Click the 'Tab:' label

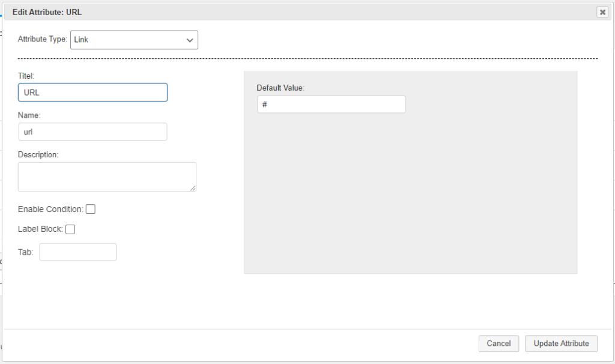point(25,252)
